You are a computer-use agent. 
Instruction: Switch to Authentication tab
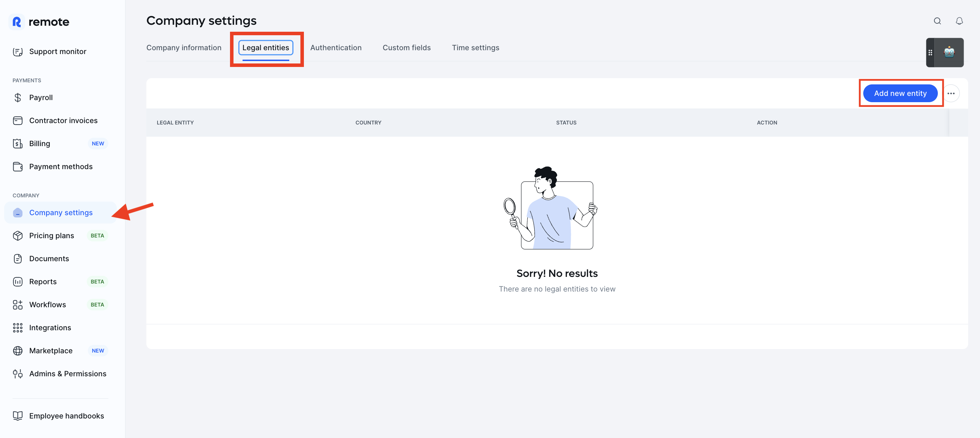tap(336, 48)
